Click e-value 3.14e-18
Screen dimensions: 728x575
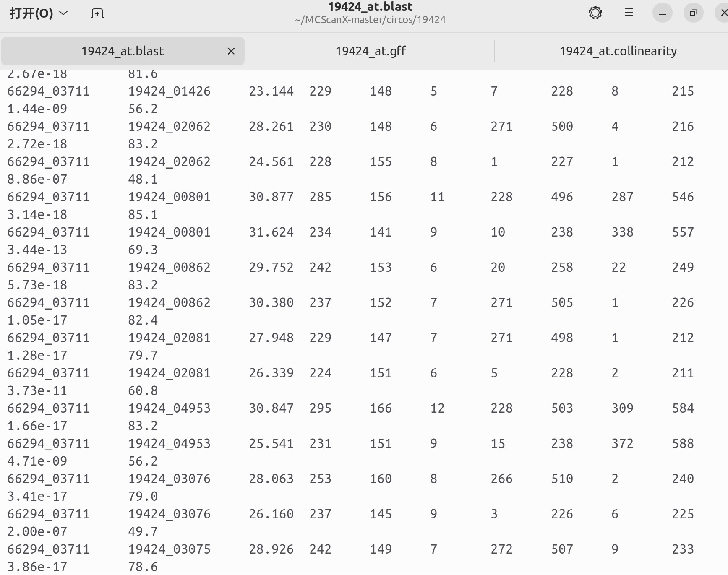37,215
